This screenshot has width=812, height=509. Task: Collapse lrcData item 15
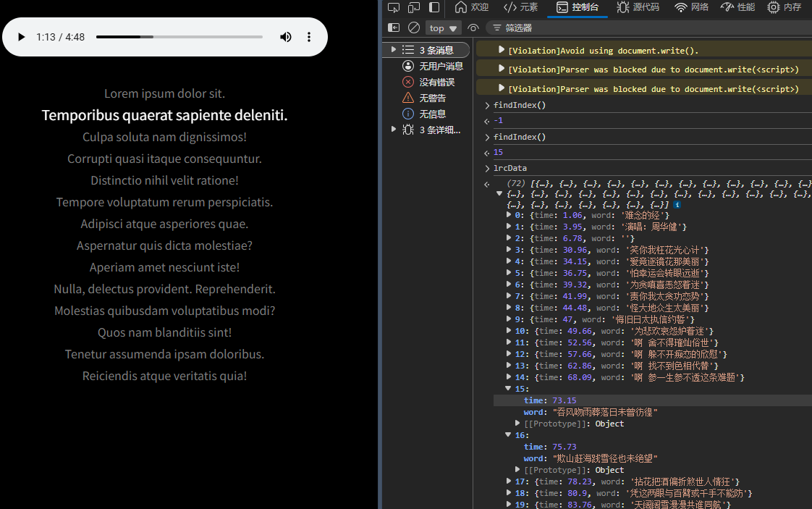pos(508,389)
